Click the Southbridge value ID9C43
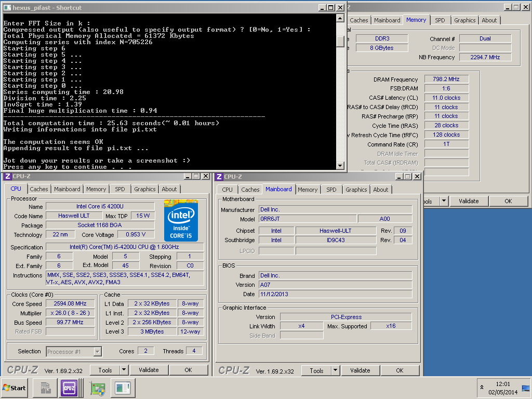This screenshot has width=532, height=399. coord(336,240)
